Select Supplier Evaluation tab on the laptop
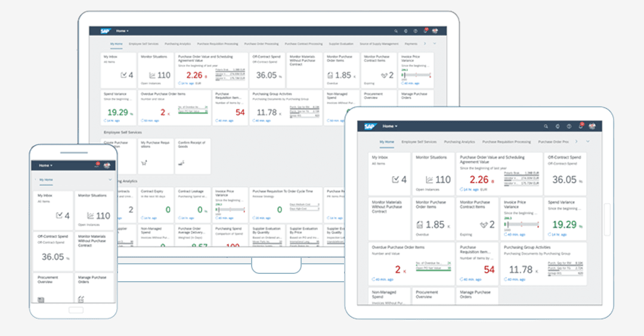The image size is (644, 336). click(x=341, y=44)
